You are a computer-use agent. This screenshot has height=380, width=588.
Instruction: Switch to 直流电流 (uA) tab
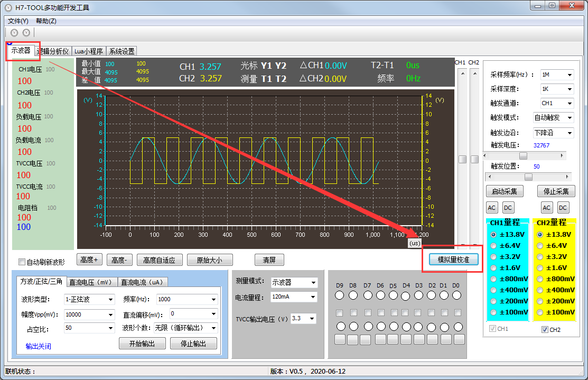pyautogui.click(x=142, y=282)
